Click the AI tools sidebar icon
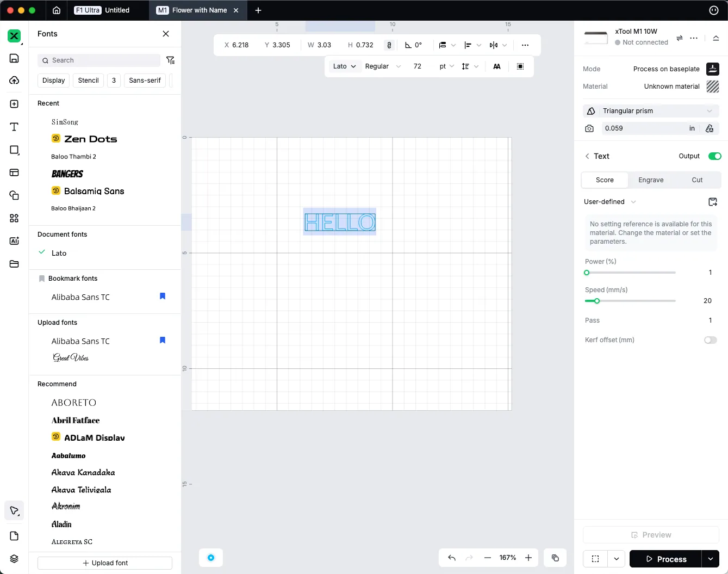728x574 pixels. [14, 241]
